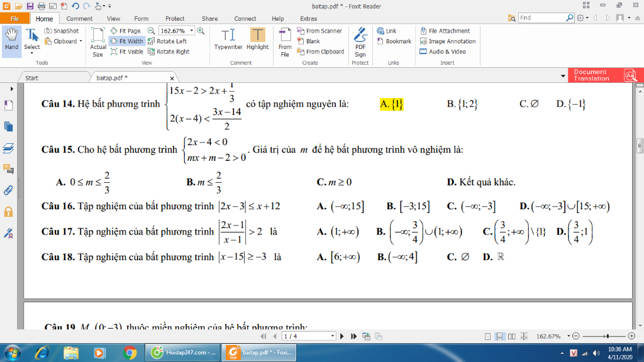Open the PDF Sign tool
This screenshot has width=644, height=362.
[x=360, y=42]
